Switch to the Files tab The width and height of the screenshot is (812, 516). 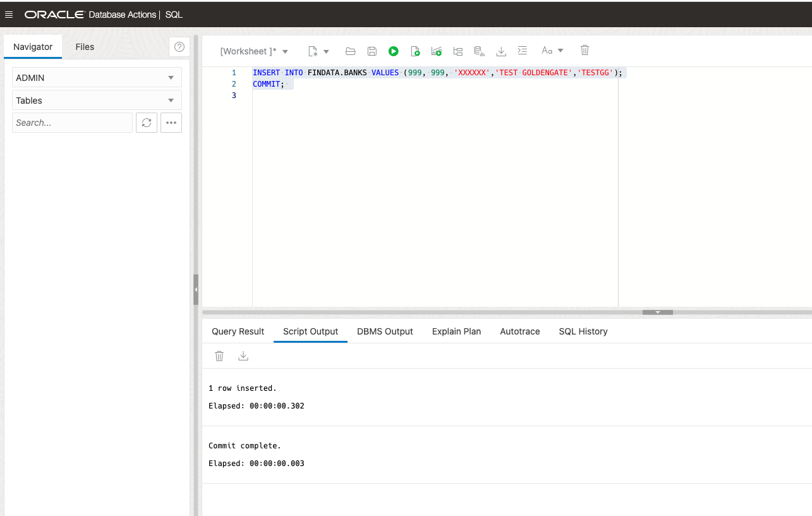[85, 47]
